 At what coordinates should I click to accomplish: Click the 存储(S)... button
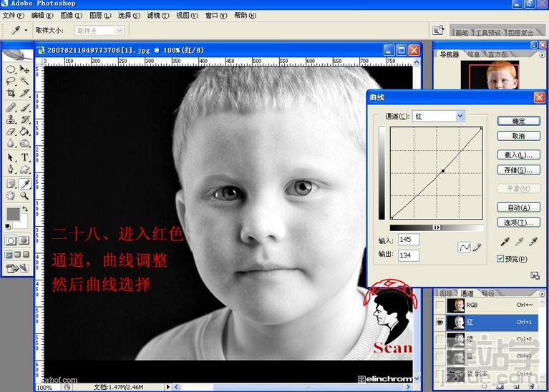pyautogui.click(x=518, y=170)
